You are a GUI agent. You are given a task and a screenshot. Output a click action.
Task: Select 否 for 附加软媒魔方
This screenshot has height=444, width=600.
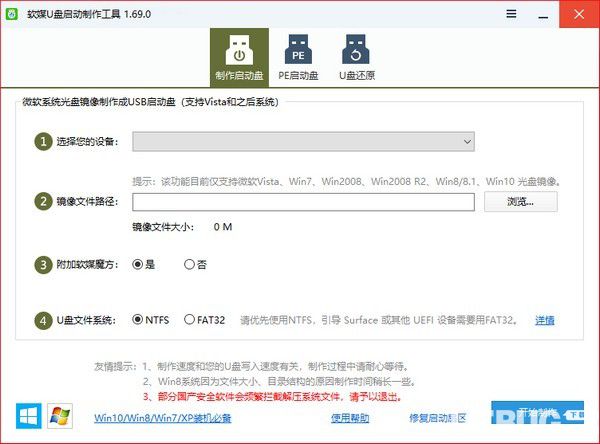click(x=195, y=264)
